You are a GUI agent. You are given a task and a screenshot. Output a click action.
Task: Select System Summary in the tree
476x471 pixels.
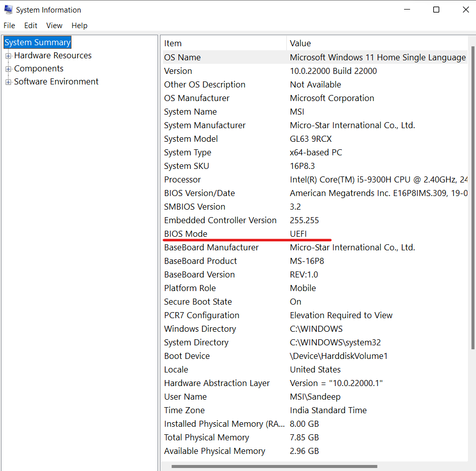click(x=37, y=42)
